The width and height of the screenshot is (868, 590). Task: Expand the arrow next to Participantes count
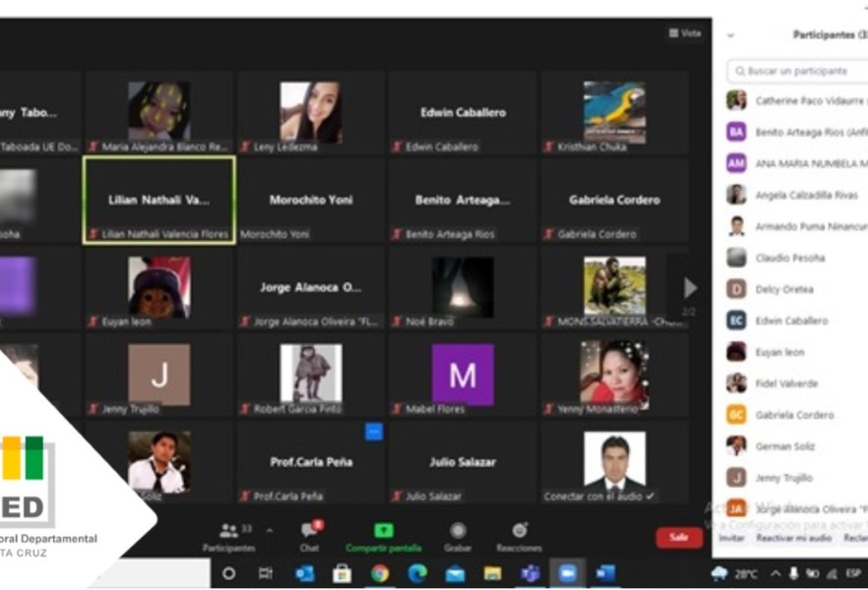tap(270, 531)
